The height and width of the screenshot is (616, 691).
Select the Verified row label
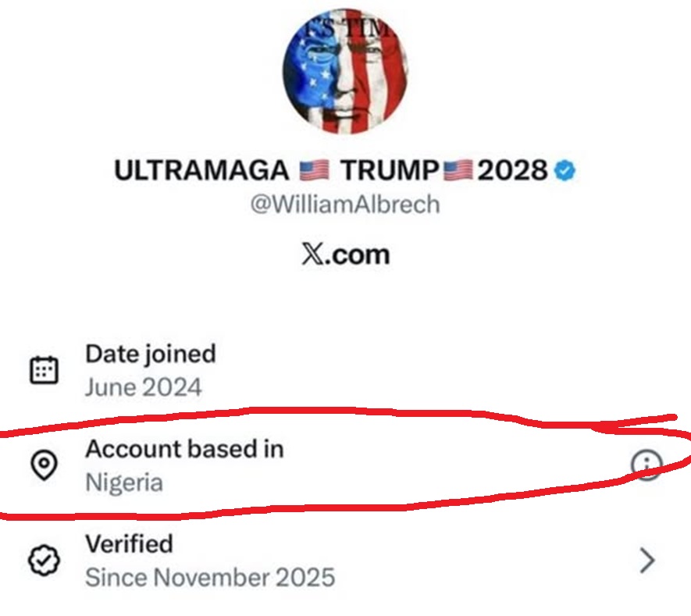[129, 543]
